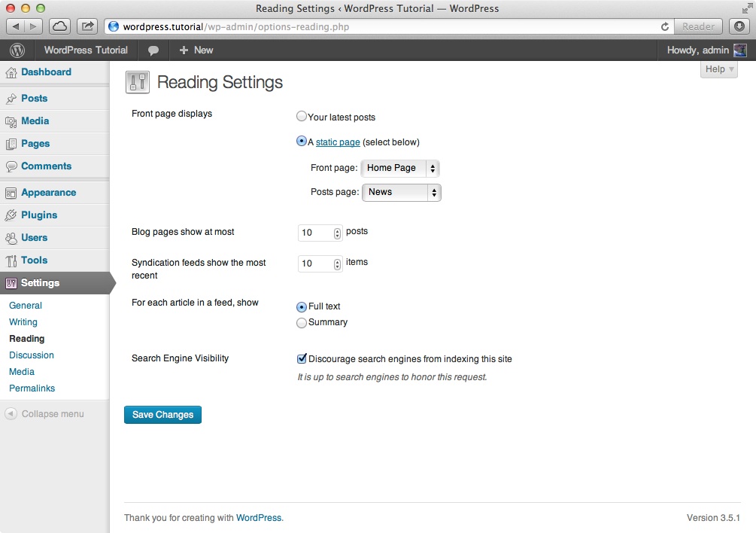
Task: Select Your latest posts radio button
Action: (302, 116)
